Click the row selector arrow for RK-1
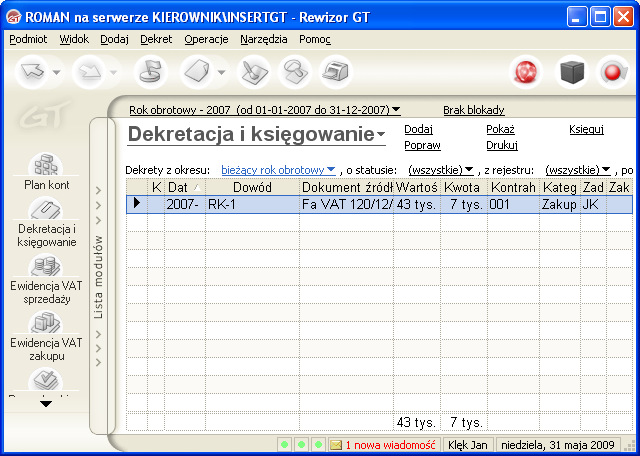The height and width of the screenshot is (456, 640). [137, 204]
